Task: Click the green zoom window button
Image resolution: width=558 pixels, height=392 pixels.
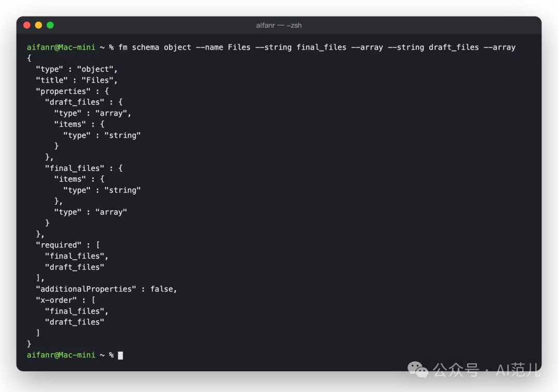Action: 50,25
